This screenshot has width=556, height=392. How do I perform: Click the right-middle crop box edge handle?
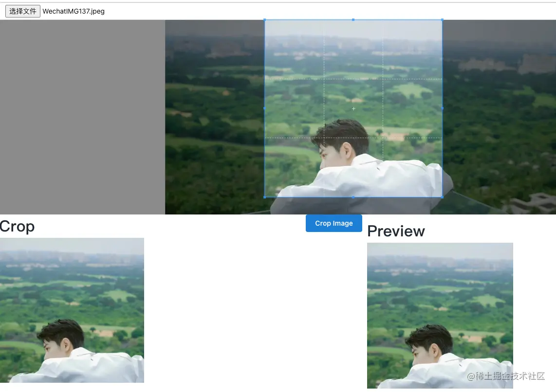click(442, 108)
